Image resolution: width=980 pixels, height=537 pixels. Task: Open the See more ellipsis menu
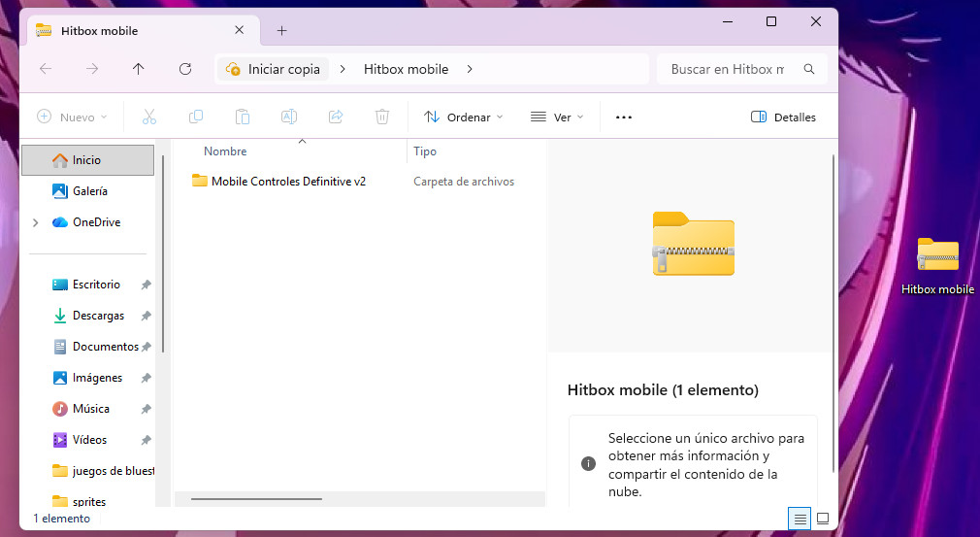pos(624,117)
